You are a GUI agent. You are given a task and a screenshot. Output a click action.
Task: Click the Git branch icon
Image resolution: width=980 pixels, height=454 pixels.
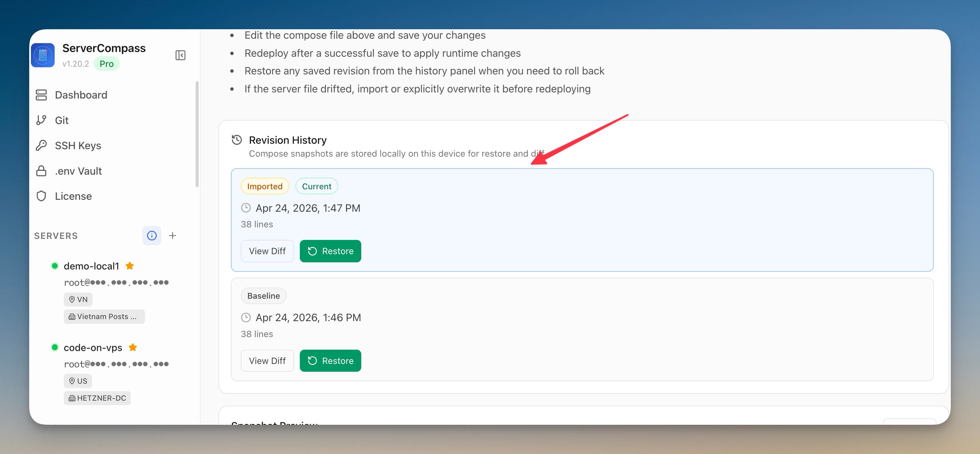point(41,120)
